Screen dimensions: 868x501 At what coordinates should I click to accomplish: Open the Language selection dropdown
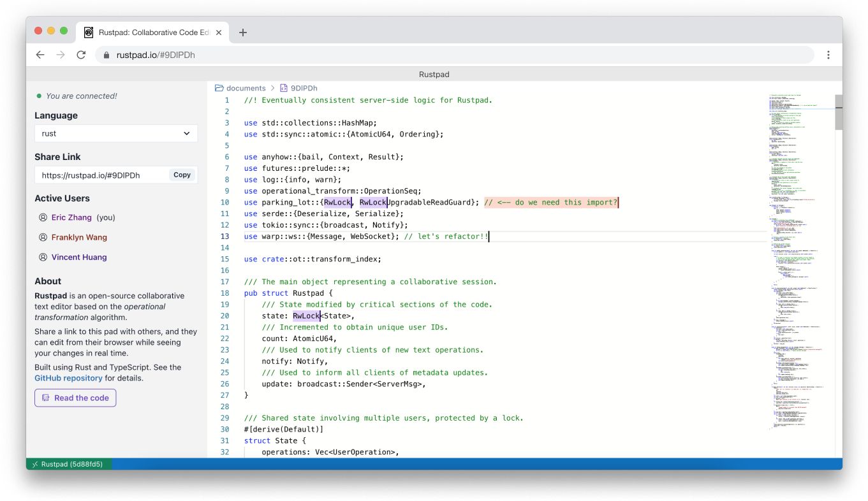[x=115, y=133]
